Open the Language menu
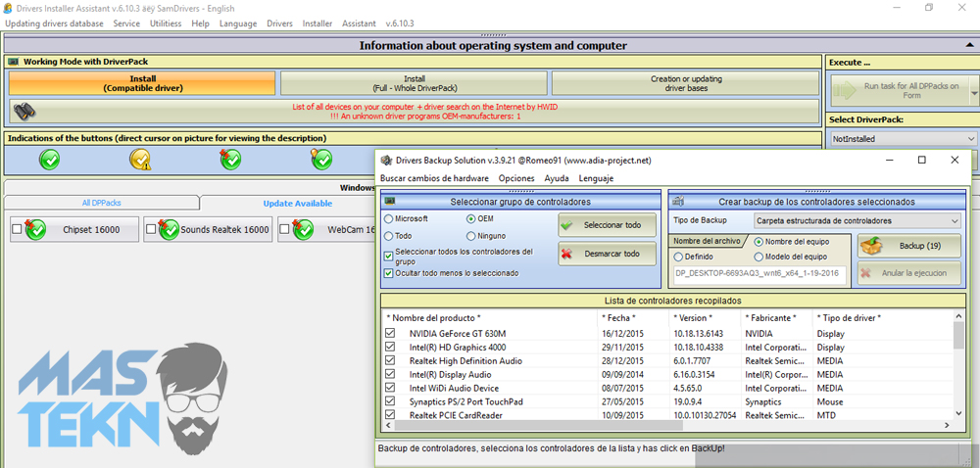Viewport: 980px width, 468px height. point(238,23)
